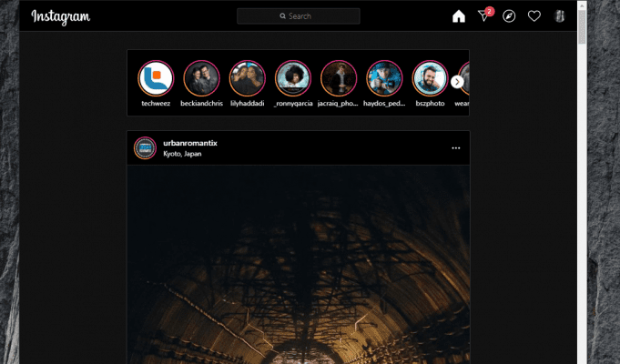The image size is (620, 364).
Task: Open direct messages with 2 notifications
Action: pos(485,15)
